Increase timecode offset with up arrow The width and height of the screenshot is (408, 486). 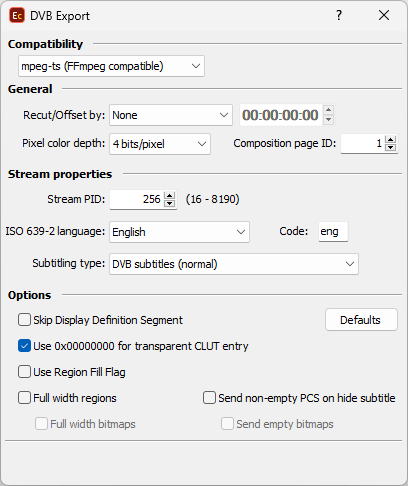(329, 110)
